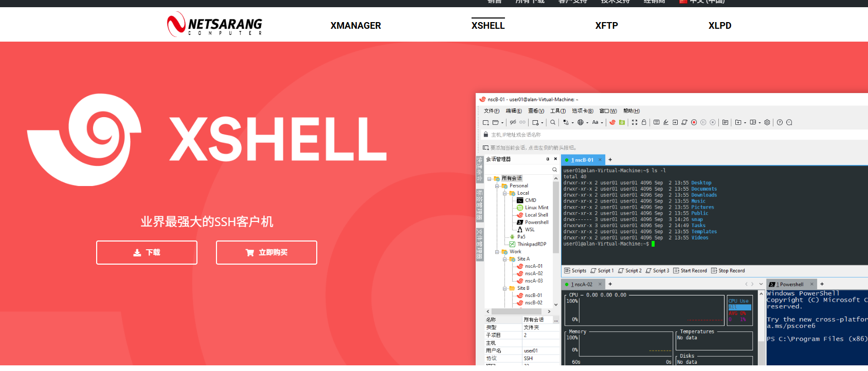
Task: Close the nscB-01 tab
Action: point(600,160)
